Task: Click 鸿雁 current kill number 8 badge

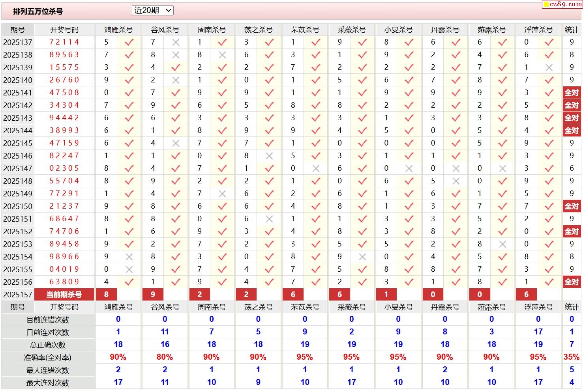Action: pyautogui.click(x=106, y=295)
